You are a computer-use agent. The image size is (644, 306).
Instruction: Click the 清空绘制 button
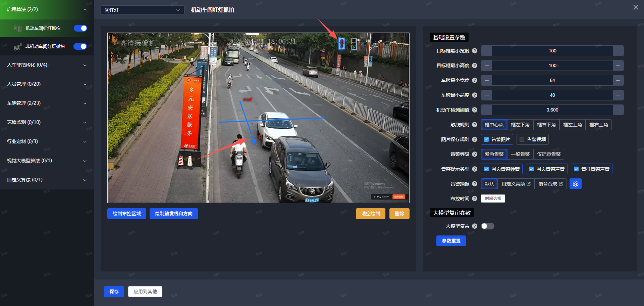point(371,214)
